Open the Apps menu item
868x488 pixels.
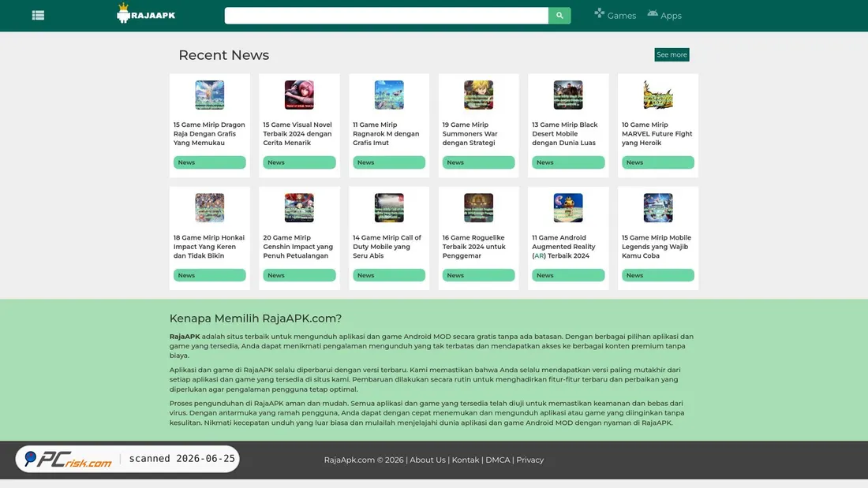coord(664,15)
